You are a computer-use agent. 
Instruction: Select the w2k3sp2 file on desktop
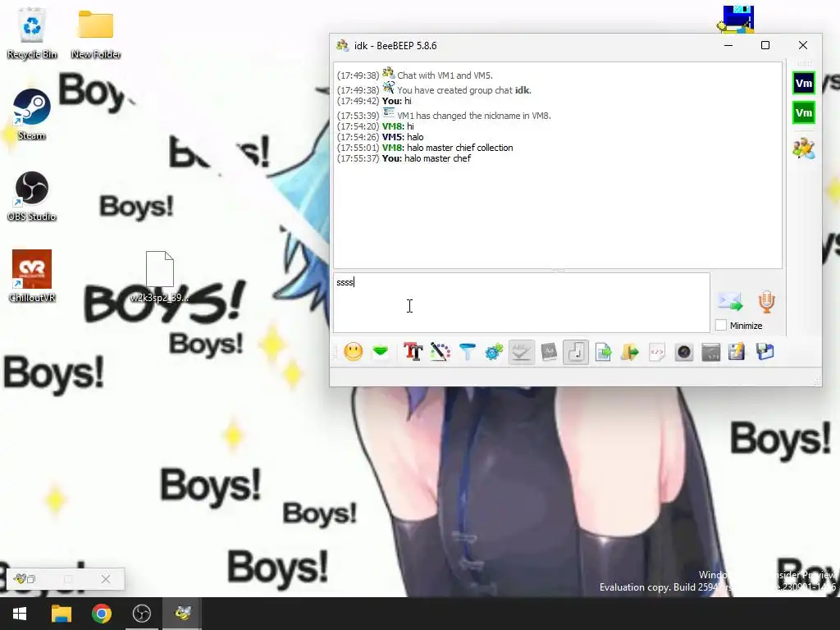coord(160,276)
